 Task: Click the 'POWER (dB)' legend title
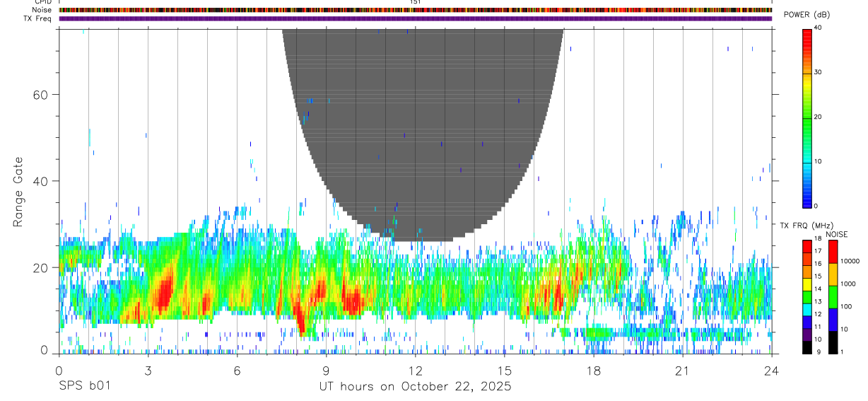click(x=807, y=15)
